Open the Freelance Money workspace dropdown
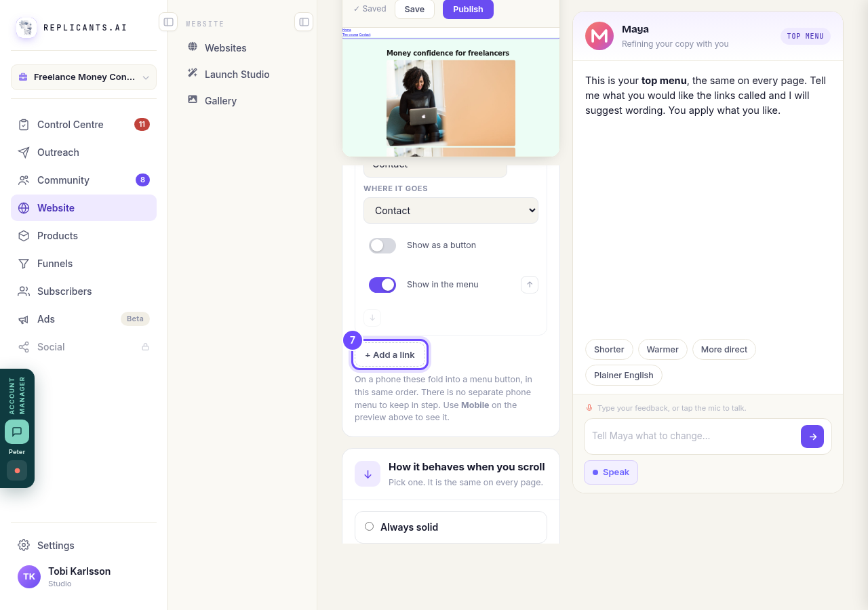The height and width of the screenshot is (610, 868). (x=83, y=77)
